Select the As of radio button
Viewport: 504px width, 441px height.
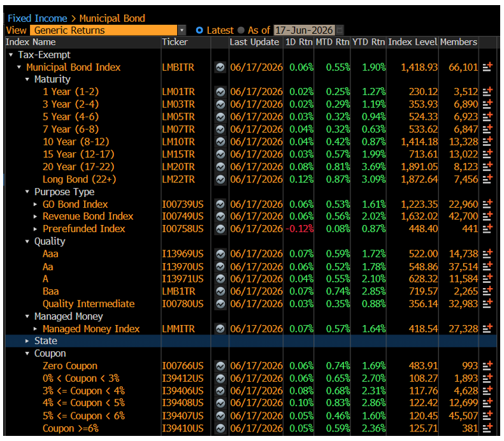point(241,30)
